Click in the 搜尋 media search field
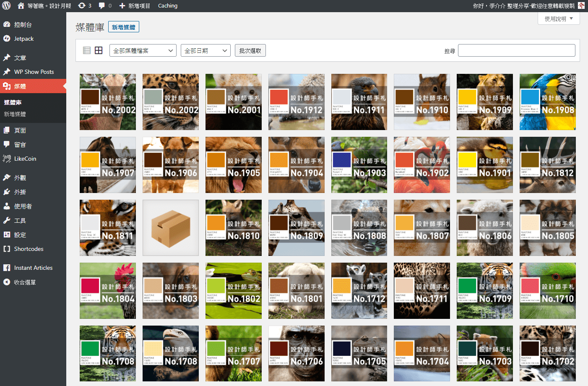Screen dimensions: 588x386 point(516,51)
